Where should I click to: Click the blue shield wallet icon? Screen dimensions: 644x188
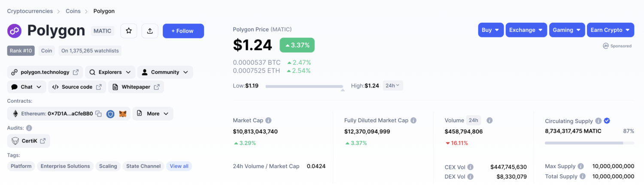click(x=110, y=114)
